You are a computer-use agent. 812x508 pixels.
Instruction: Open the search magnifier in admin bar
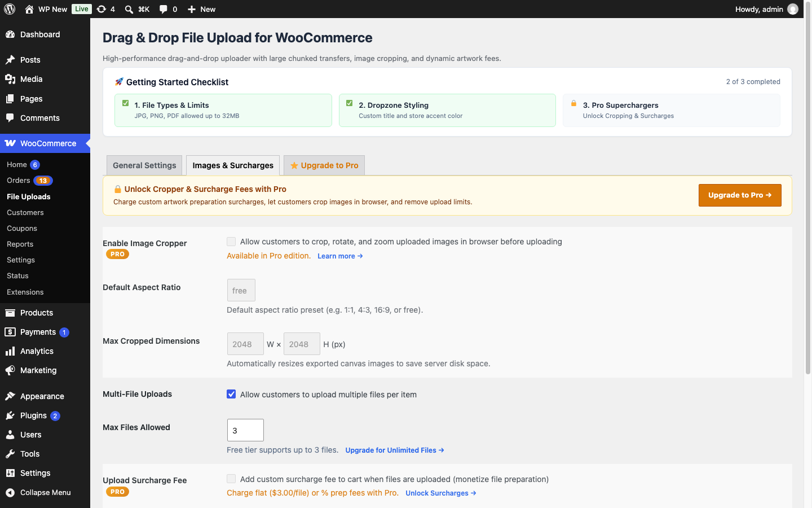pos(129,9)
